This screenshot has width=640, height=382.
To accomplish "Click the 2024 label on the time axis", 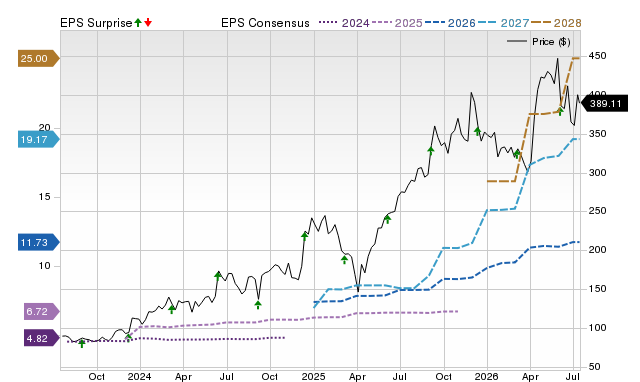I will pos(140,376).
